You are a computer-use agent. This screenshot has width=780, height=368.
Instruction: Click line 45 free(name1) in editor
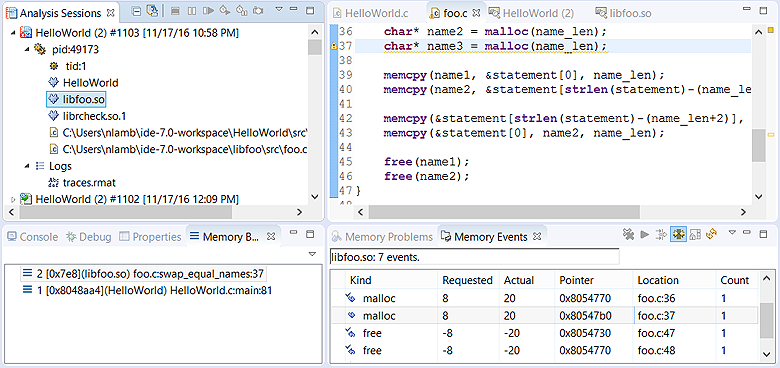[427, 162]
